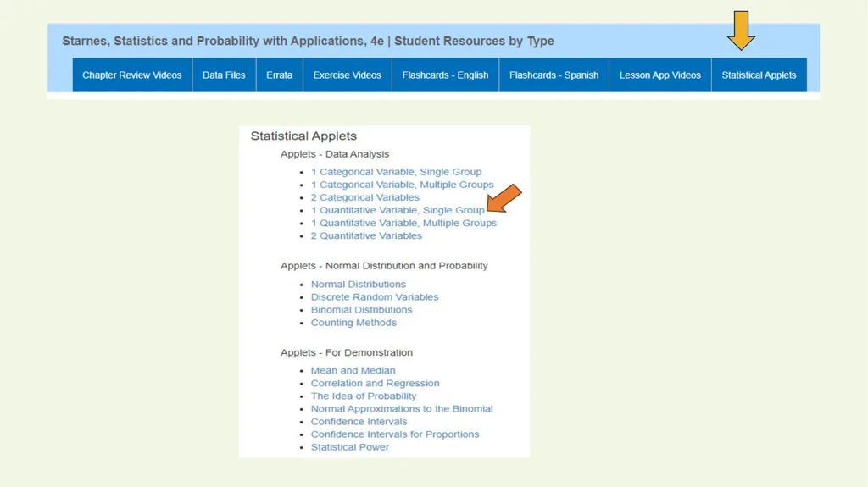868x487 pixels.
Task: Click the 'Applets - Data Analysis' subheading
Action: coord(334,154)
